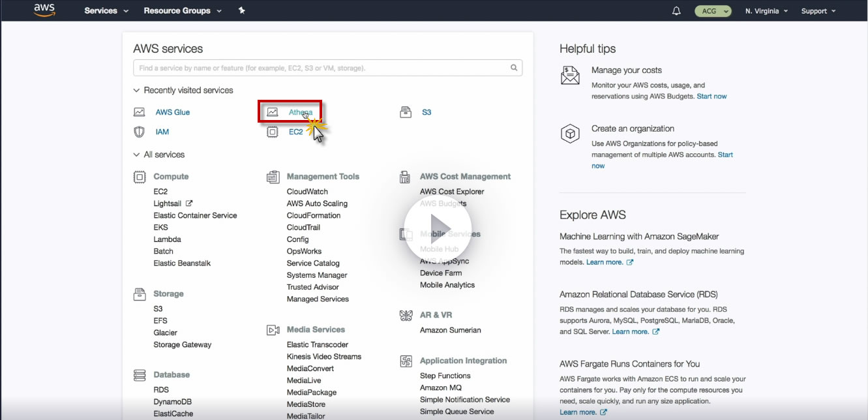Click the Management Tools category icon
Screen dimensions: 868x420
coord(273,177)
